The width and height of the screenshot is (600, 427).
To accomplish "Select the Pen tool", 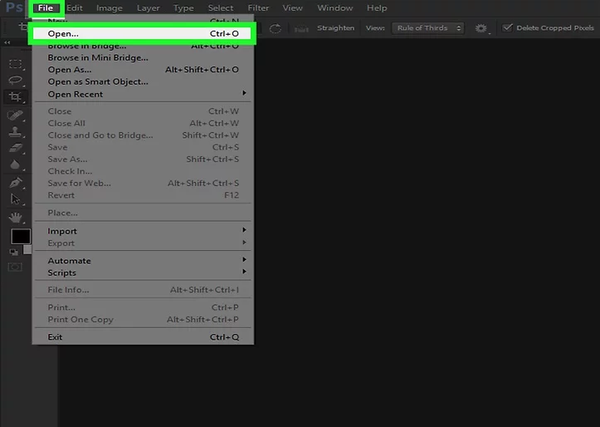I will pos(15,183).
